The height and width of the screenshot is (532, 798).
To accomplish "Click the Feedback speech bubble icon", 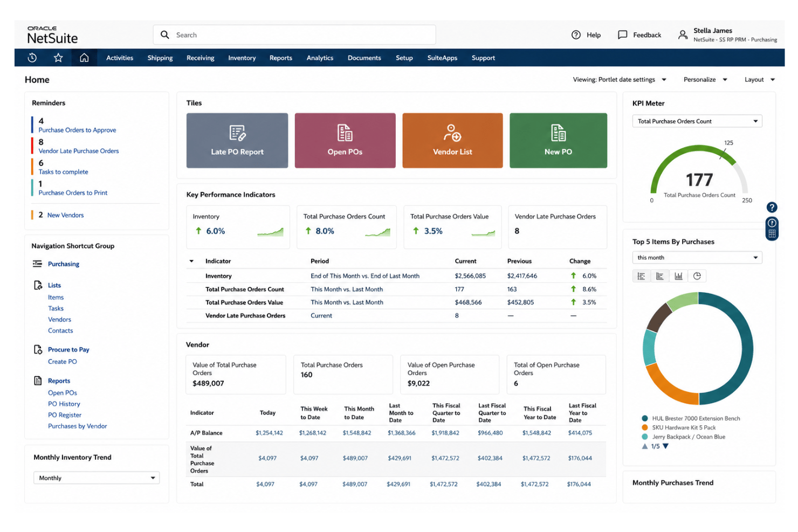I will (622, 34).
